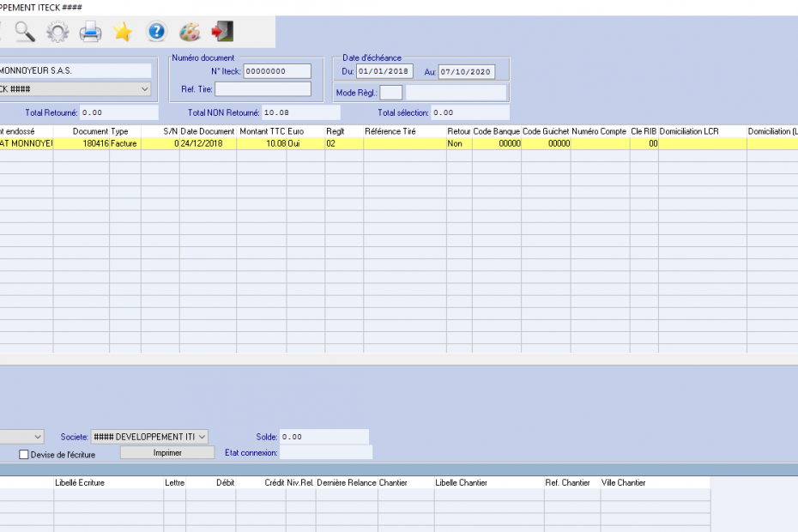The image size is (798, 532).
Task: Click the MONNOYEUR S.A.S. name field
Action: click(76, 70)
